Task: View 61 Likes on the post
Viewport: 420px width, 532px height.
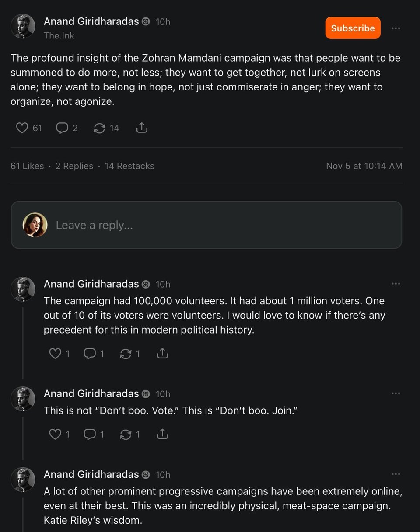Action: tap(27, 166)
